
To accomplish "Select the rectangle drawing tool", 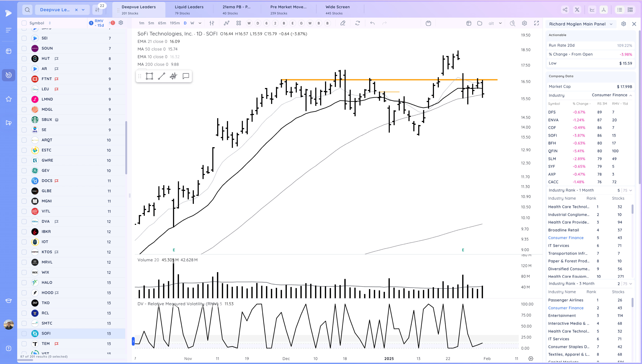I will click(x=149, y=76).
